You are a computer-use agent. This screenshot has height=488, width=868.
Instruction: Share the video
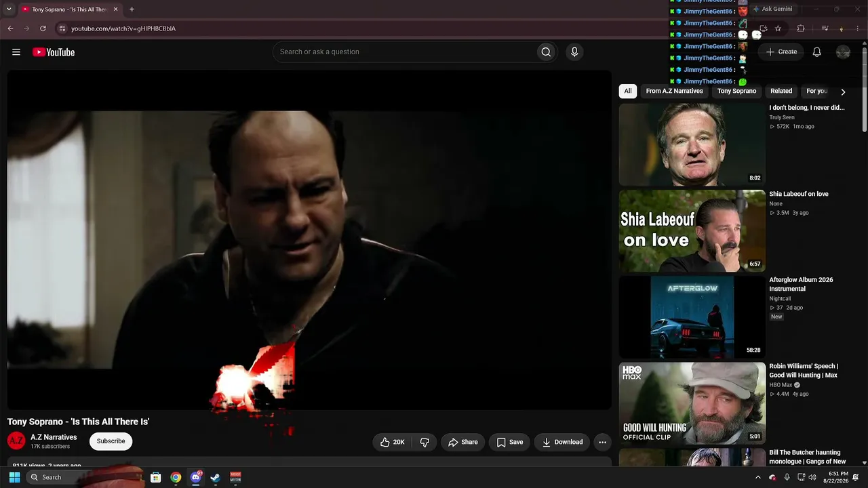tap(463, 442)
